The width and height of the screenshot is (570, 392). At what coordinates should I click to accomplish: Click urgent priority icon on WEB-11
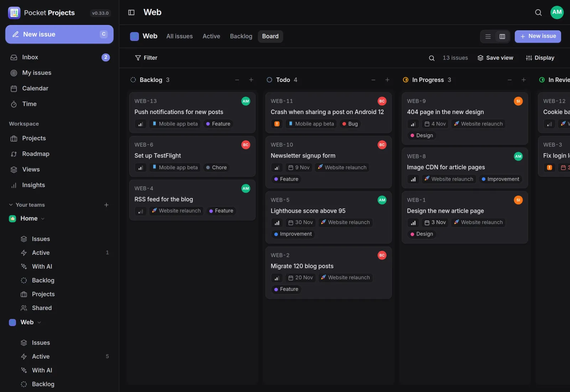pos(277,124)
